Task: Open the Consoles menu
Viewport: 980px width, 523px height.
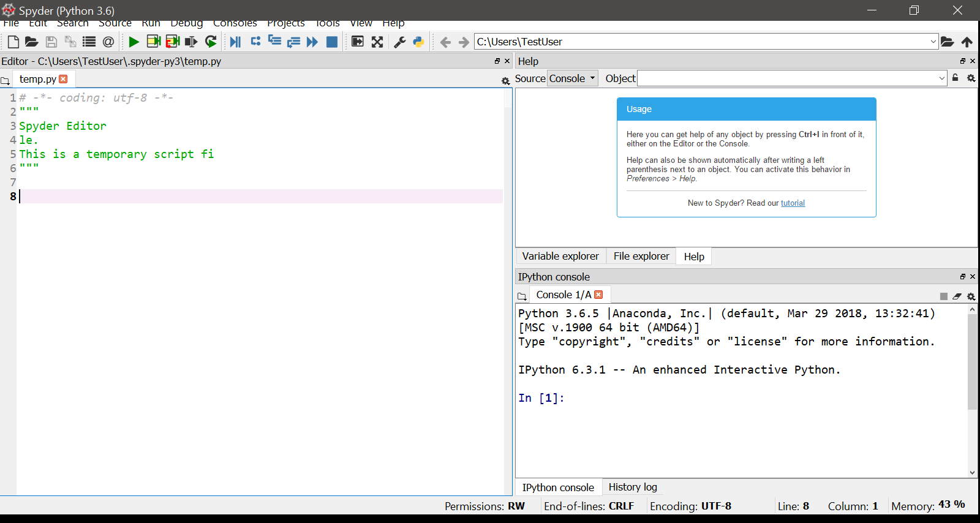Action: click(x=235, y=23)
